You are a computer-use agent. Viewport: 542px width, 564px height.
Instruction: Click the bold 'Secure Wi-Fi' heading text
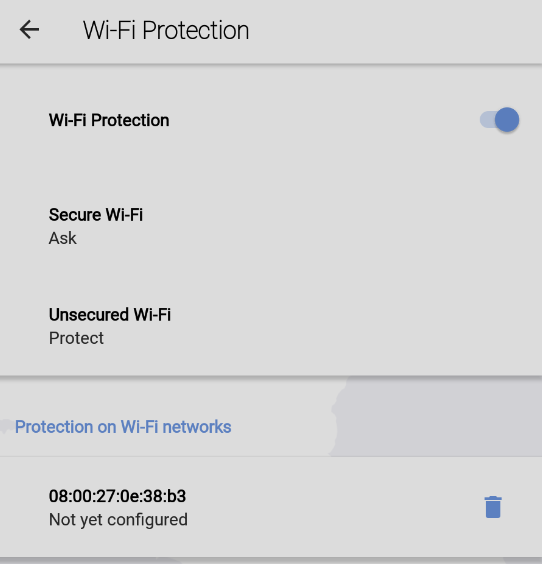tap(96, 215)
